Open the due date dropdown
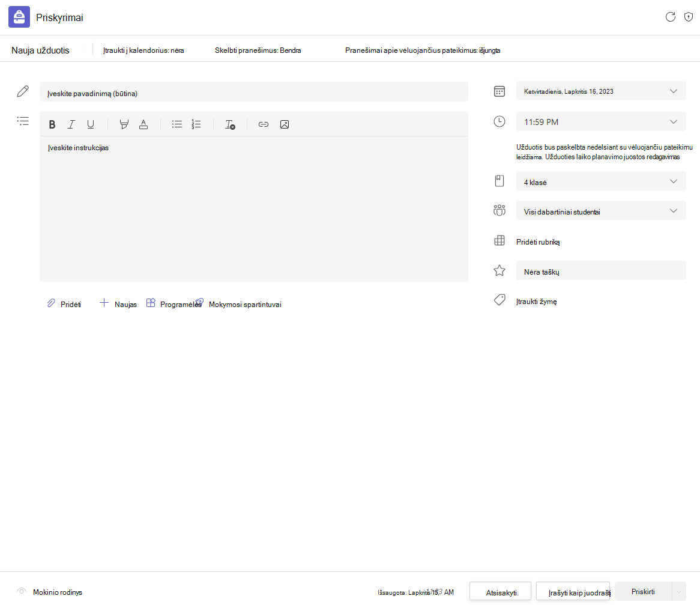700x605 pixels. click(x=601, y=91)
